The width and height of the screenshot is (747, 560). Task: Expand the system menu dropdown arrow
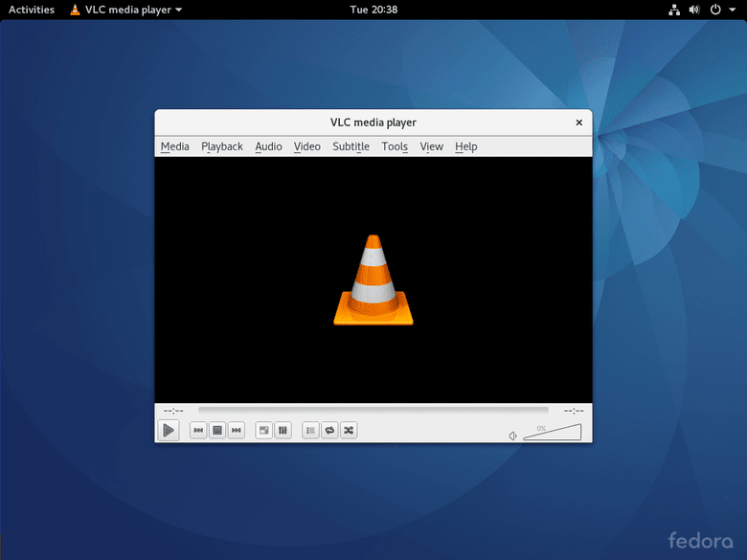pyautogui.click(x=733, y=10)
